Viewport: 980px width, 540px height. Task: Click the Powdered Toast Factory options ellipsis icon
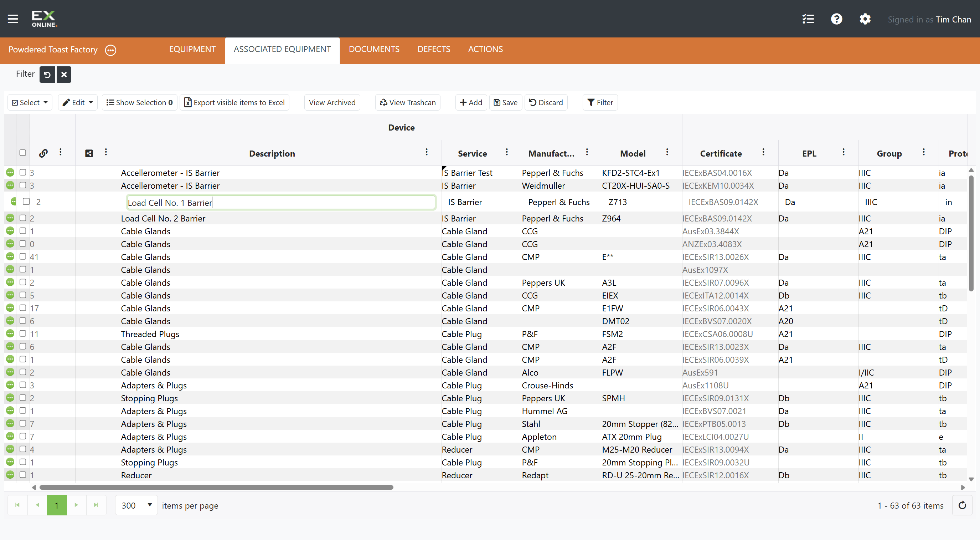pyautogui.click(x=111, y=50)
